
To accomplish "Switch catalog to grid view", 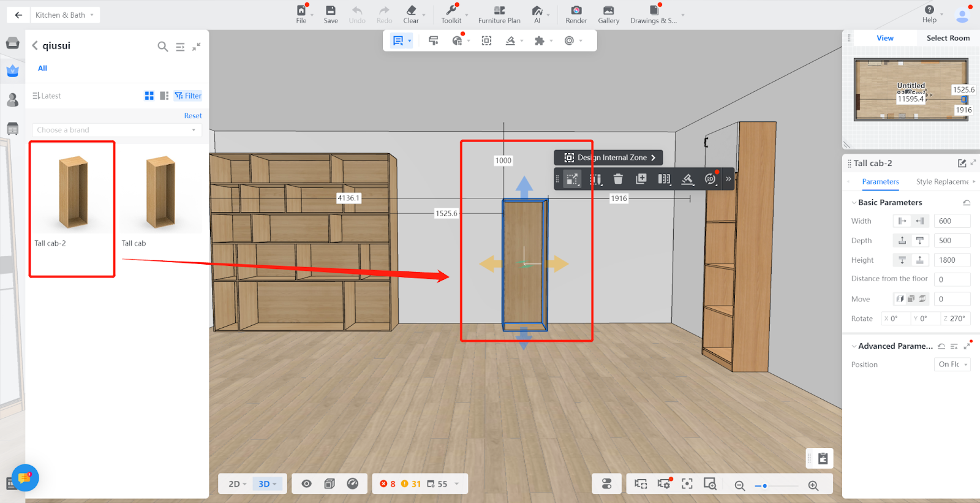I will coord(149,96).
